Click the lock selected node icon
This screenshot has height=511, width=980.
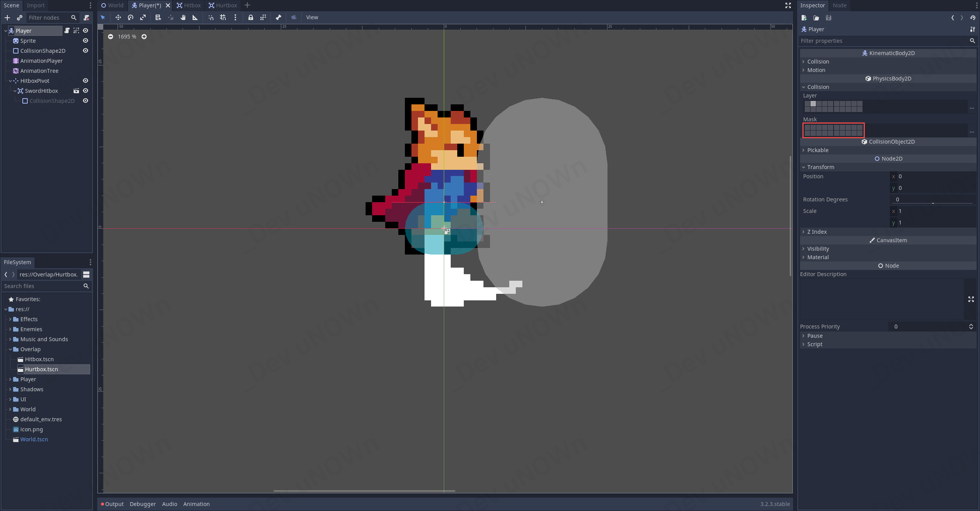(x=251, y=17)
